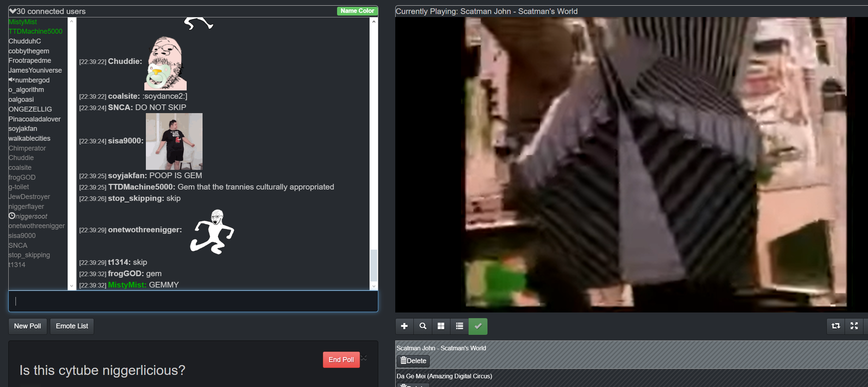Image resolution: width=868 pixels, height=387 pixels.
Task: Select t1314 in the user list
Action: tap(17, 265)
